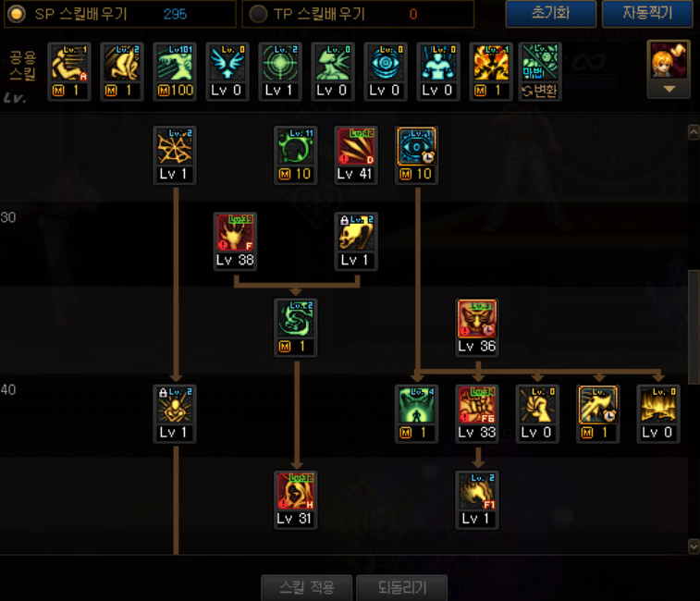Select the TP 스킬배우기 radio button
700x601 pixels.
pos(258,14)
